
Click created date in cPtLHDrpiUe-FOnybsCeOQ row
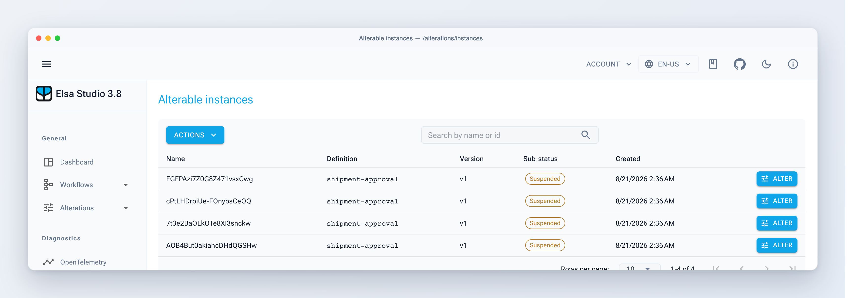point(645,201)
